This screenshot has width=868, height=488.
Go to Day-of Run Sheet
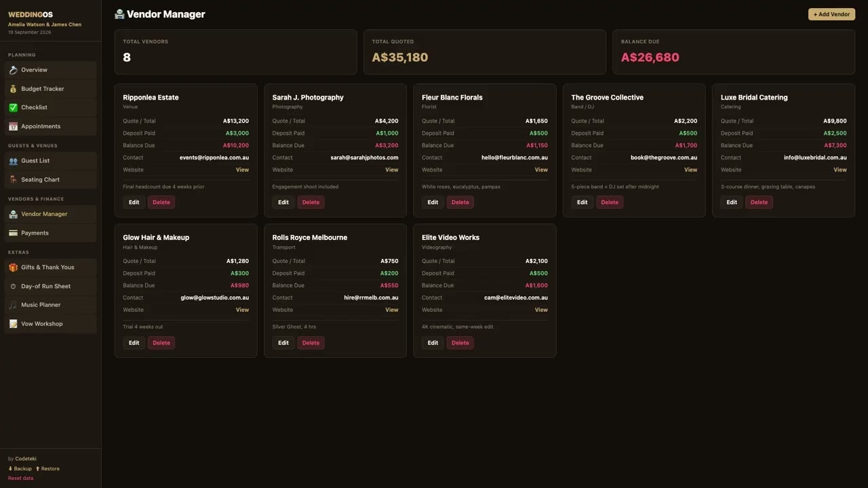pos(50,286)
